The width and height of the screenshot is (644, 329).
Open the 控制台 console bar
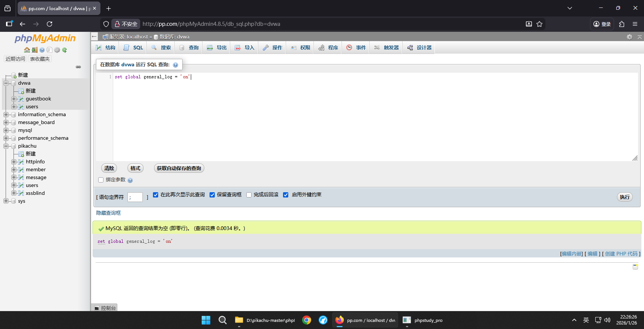click(105, 308)
